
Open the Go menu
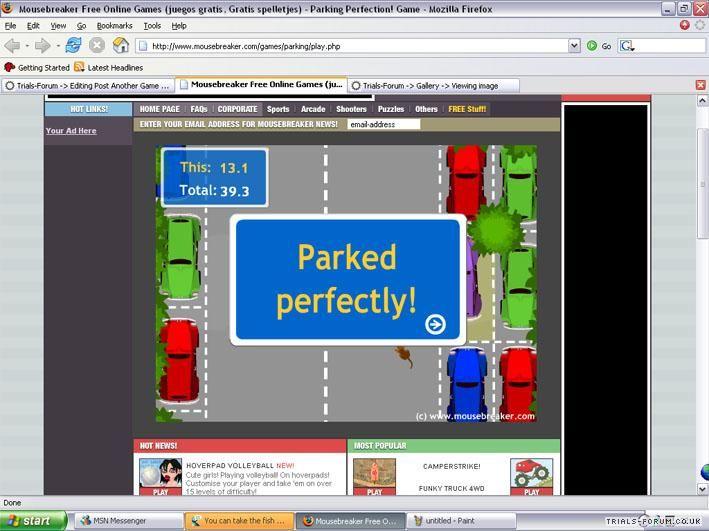tap(81, 26)
